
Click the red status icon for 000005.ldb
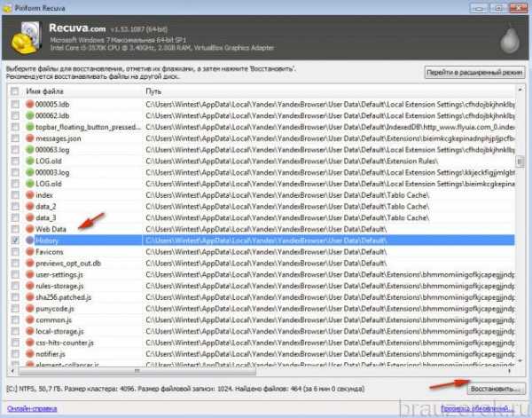(29, 106)
